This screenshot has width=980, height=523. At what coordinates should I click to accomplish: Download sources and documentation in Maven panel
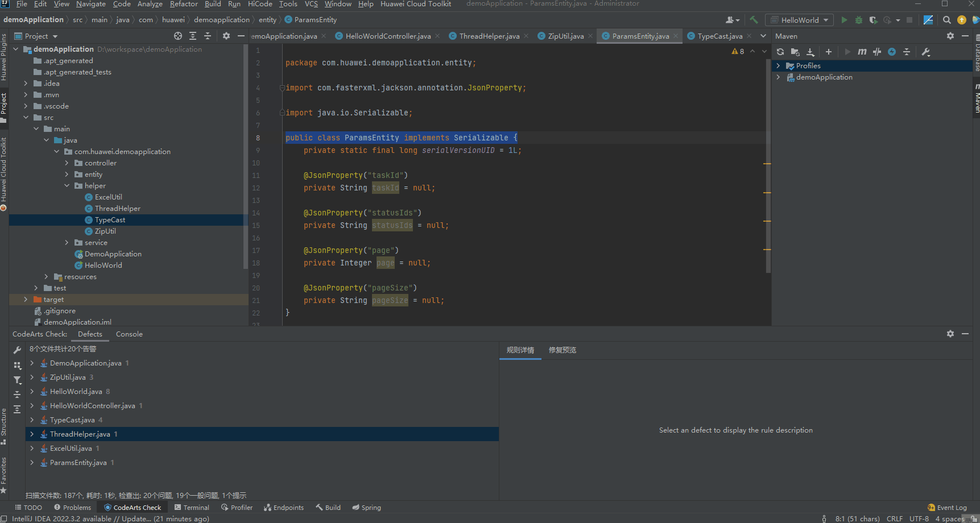[x=811, y=52]
